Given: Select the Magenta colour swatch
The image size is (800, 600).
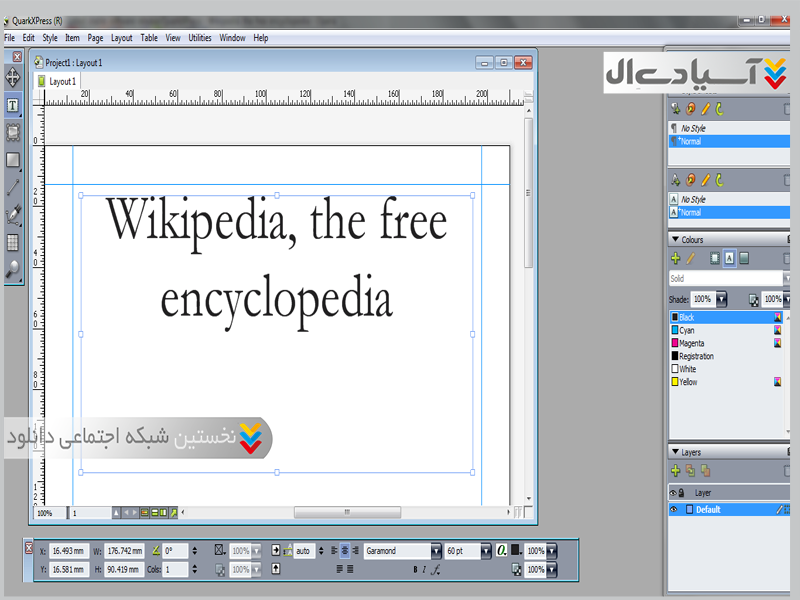Looking at the screenshot, I should click(692, 343).
